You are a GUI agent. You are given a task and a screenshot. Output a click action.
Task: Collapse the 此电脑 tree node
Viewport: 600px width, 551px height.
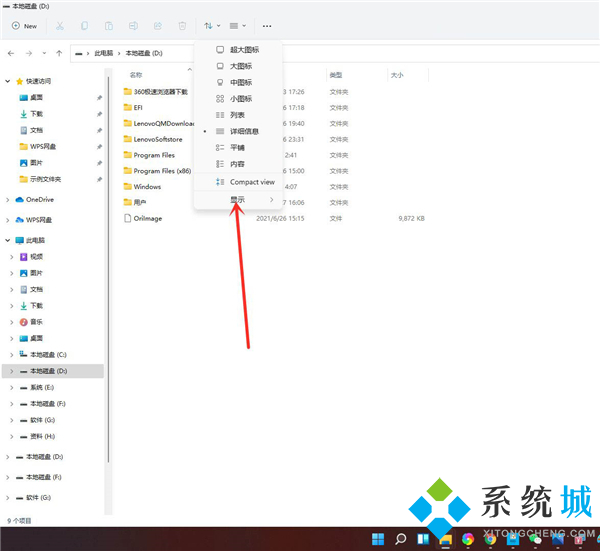tap(8, 240)
